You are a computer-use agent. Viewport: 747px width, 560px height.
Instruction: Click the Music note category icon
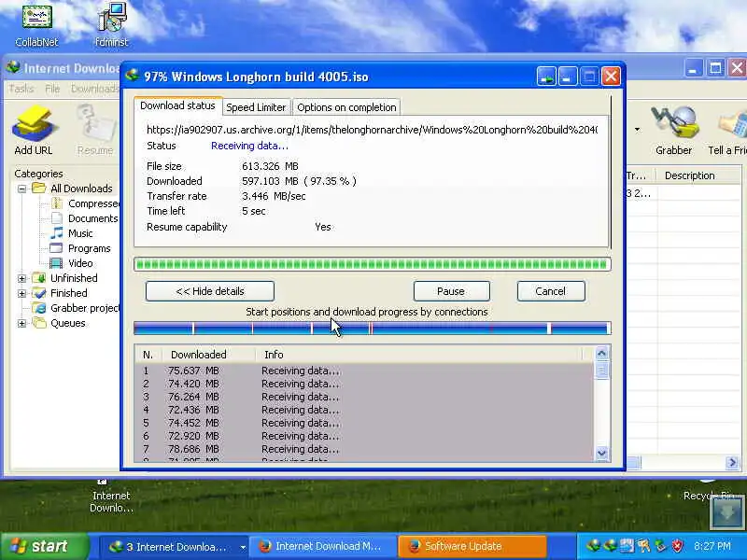(x=57, y=232)
